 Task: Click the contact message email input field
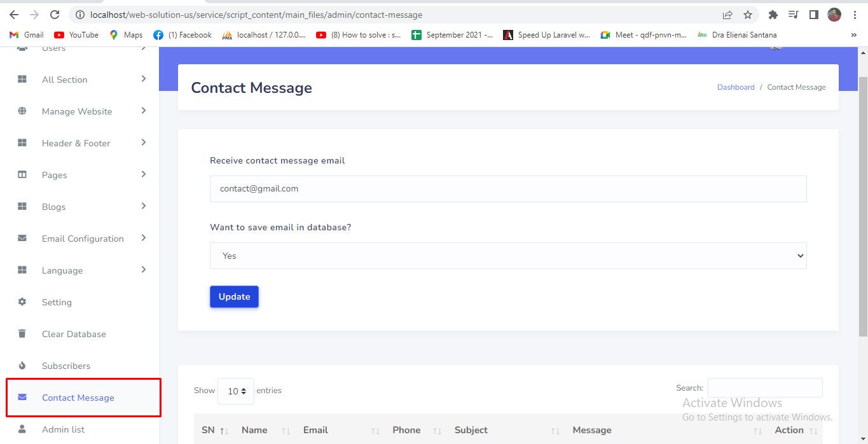pos(507,189)
